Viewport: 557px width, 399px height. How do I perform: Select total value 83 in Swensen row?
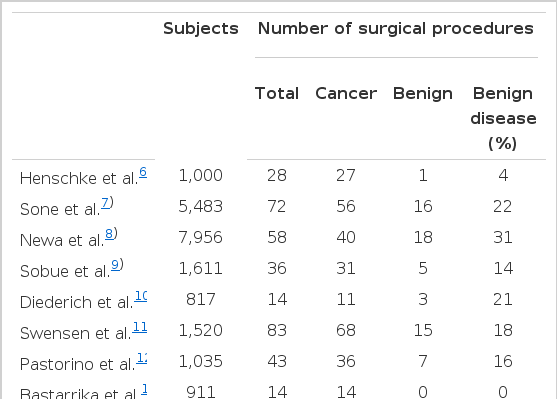(277, 330)
